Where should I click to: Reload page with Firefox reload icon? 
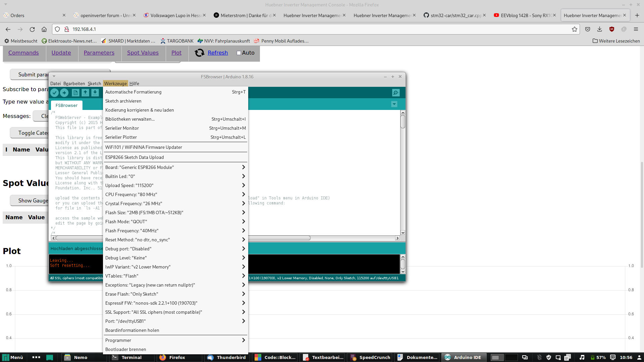pyautogui.click(x=32, y=29)
